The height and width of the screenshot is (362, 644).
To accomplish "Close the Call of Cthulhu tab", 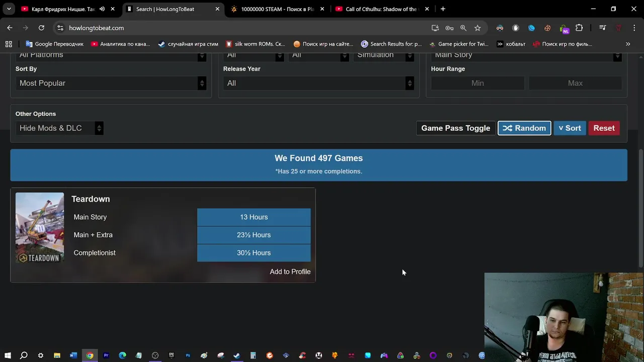I will click(x=427, y=9).
